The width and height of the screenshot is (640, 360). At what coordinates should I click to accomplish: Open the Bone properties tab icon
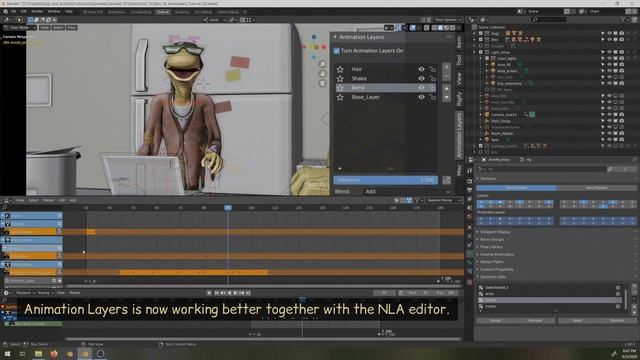[x=470, y=262]
